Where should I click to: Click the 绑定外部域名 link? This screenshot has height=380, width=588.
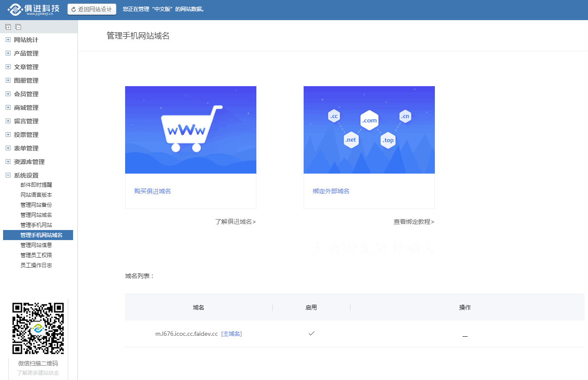coord(331,191)
